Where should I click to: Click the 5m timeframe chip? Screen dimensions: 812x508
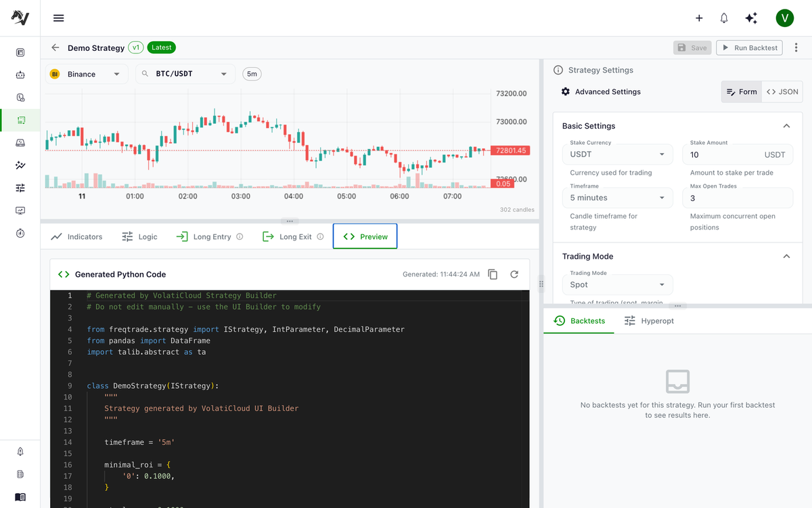point(252,74)
